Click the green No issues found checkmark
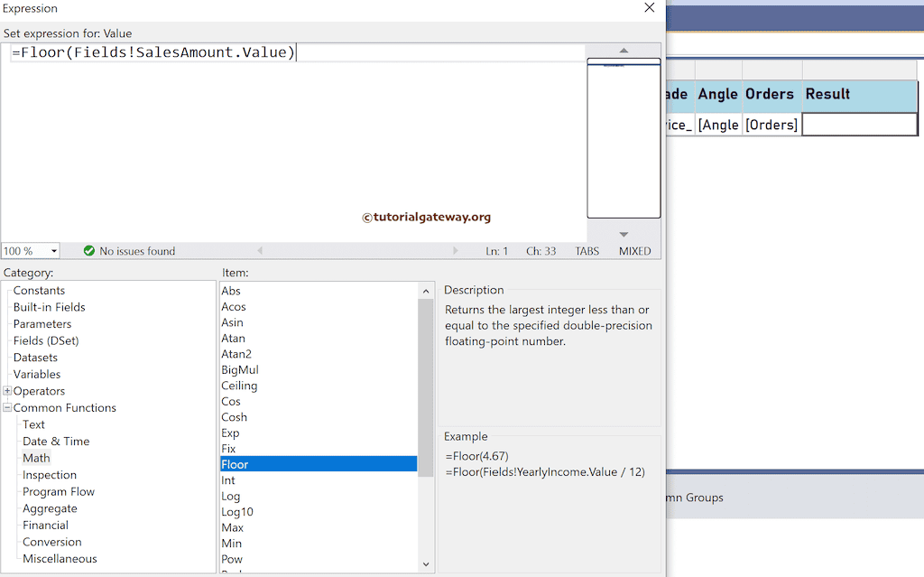The width and height of the screenshot is (924, 577). click(x=89, y=251)
